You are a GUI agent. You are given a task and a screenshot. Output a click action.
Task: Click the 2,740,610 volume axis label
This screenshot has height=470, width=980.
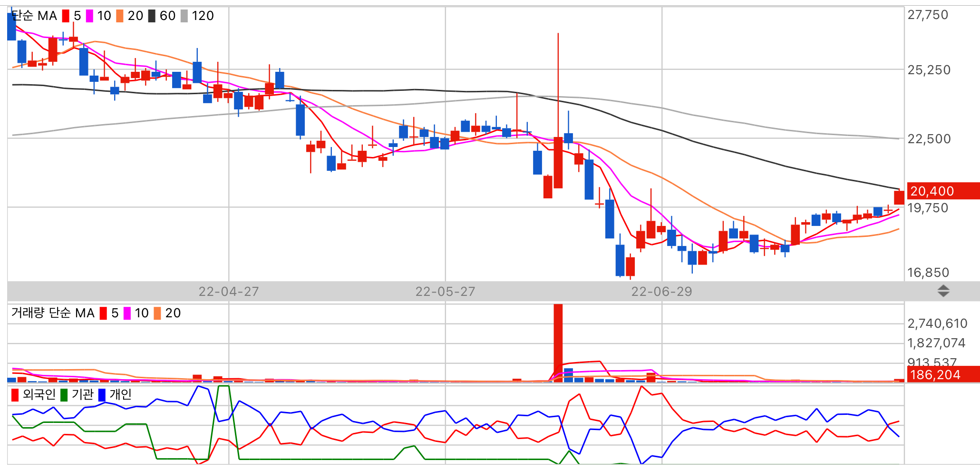[x=937, y=323]
